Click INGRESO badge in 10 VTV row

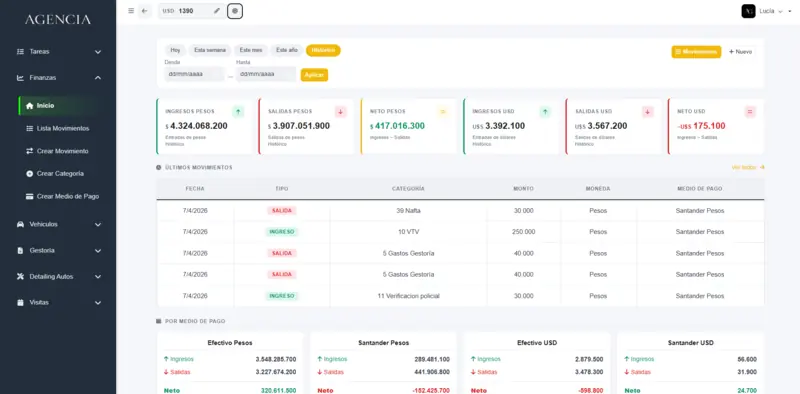[282, 232]
